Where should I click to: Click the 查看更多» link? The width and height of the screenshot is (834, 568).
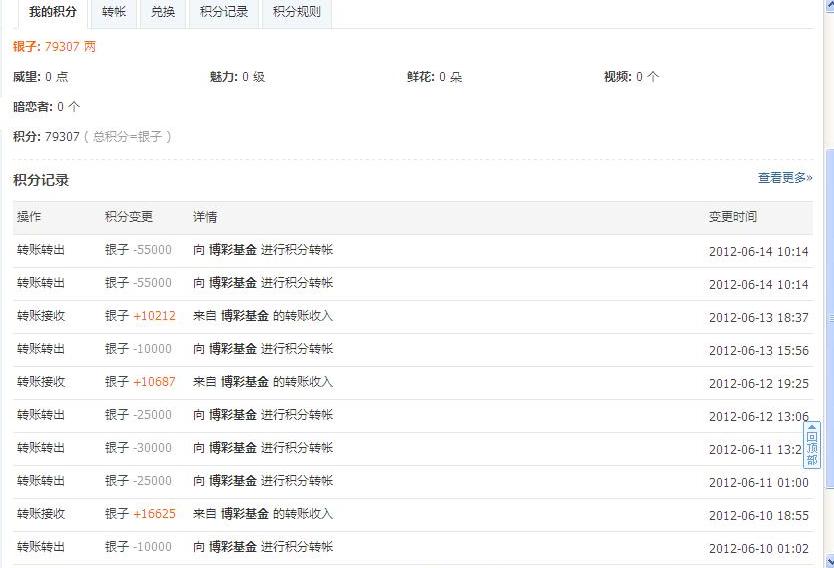click(x=784, y=178)
